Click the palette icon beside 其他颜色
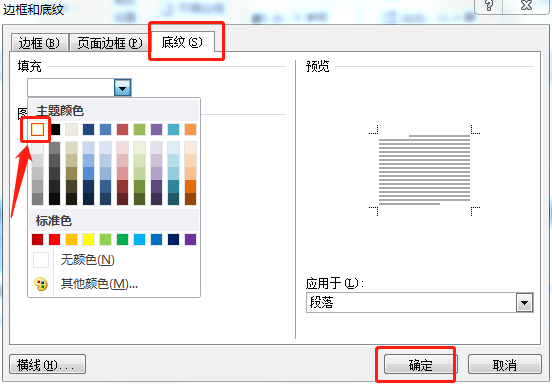This screenshot has width=552, height=384. tap(40, 284)
